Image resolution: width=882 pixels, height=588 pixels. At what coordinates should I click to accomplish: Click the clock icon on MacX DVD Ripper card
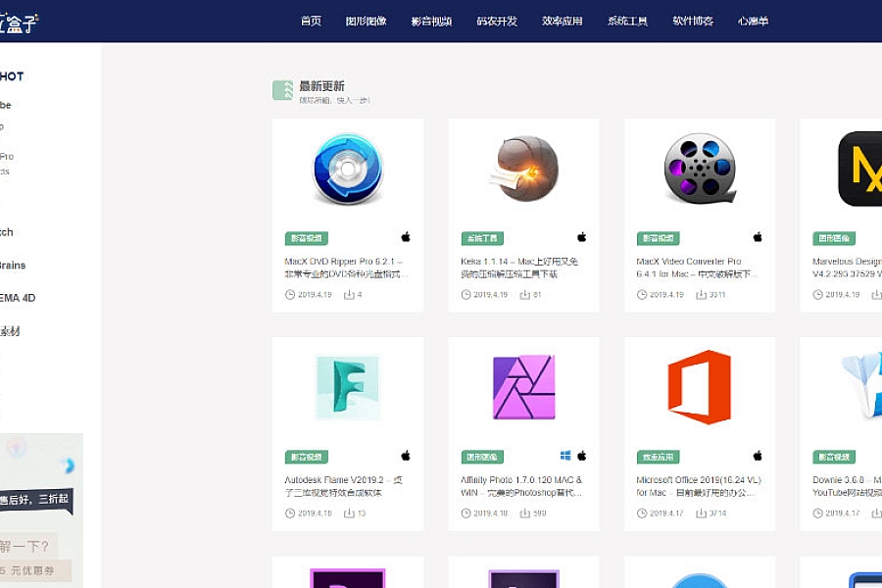click(x=290, y=294)
